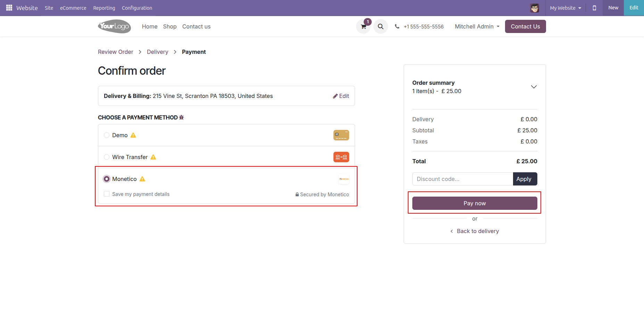Click the bug icon beside payment method heading
Viewport: 644px width, 322px height.
(181, 117)
